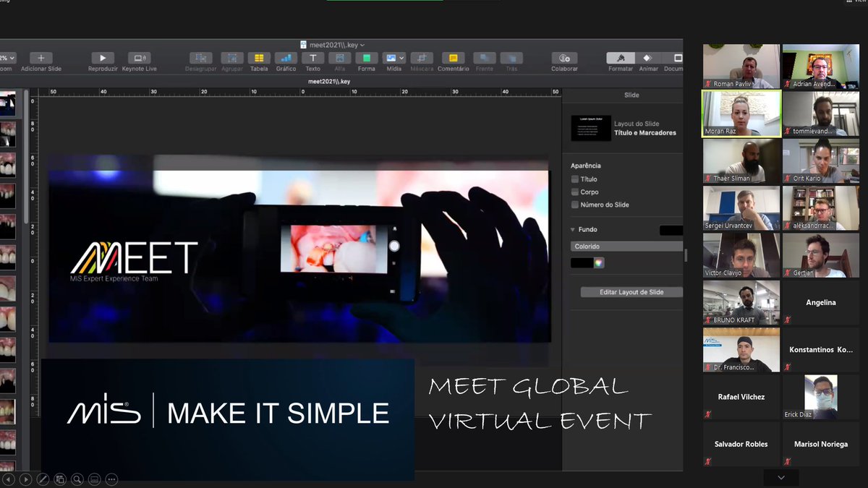Open the color wheel picker for Fundo
Screen dimensions: 868x488
pyautogui.click(x=598, y=263)
